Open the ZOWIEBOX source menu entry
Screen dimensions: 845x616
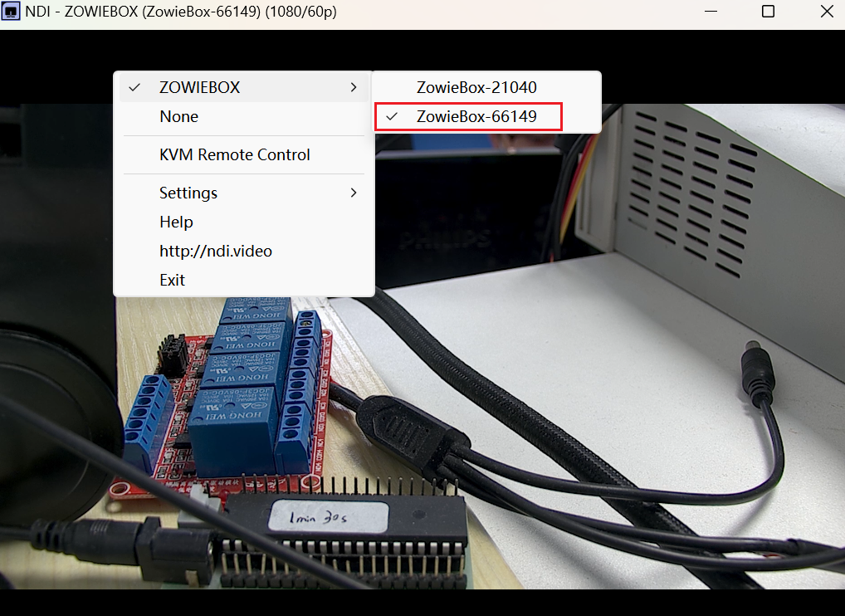pos(199,87)
